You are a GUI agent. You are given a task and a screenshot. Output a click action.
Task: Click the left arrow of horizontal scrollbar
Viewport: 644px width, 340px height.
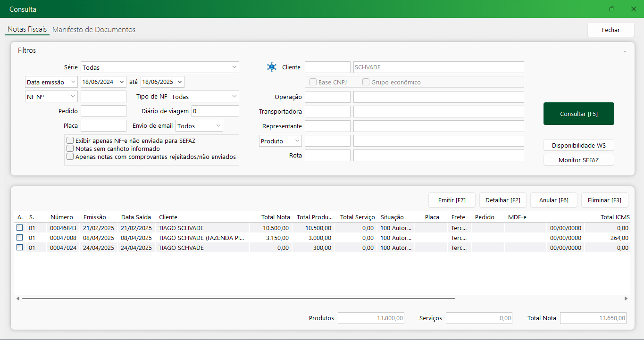pos(18,299)
